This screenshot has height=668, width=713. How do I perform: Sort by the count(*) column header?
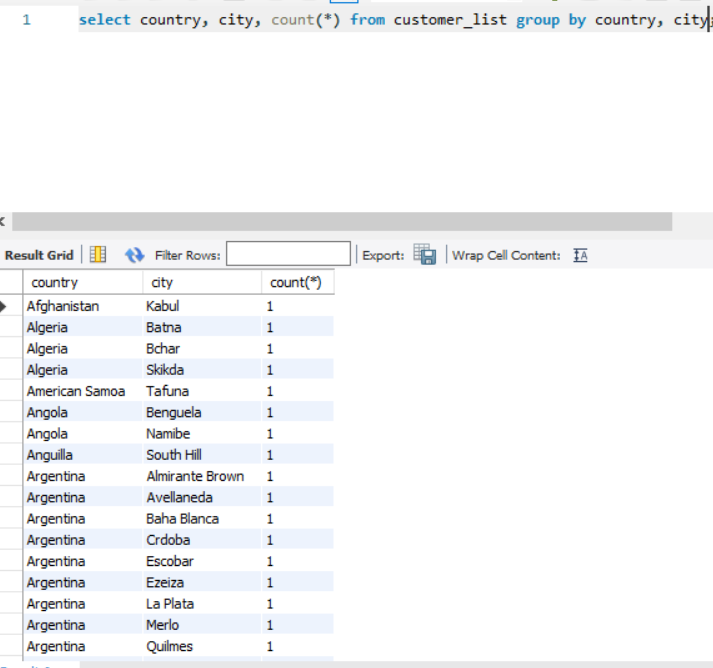click(298, 282)
